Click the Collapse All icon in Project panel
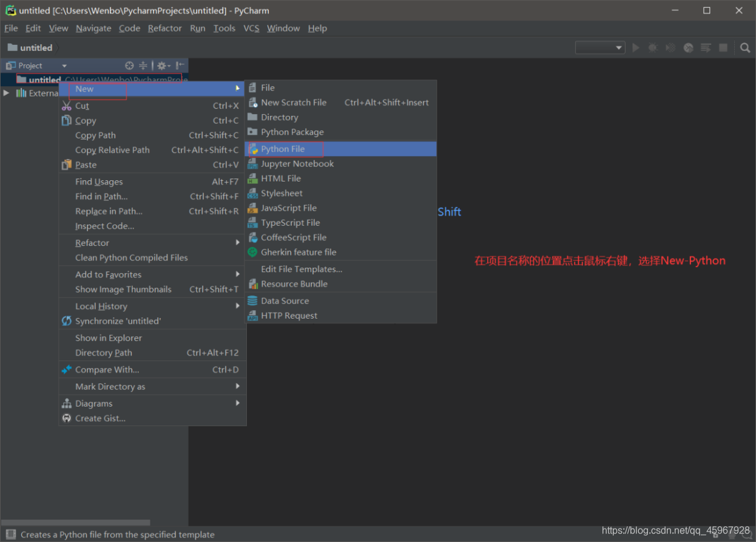Image resolution: width=756 pixels, height=542 pixels. pyautogui.click(x=143, y=66)
